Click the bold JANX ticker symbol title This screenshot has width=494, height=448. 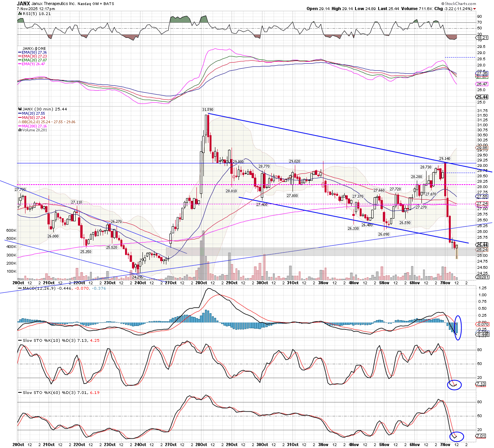pos(23,3)
